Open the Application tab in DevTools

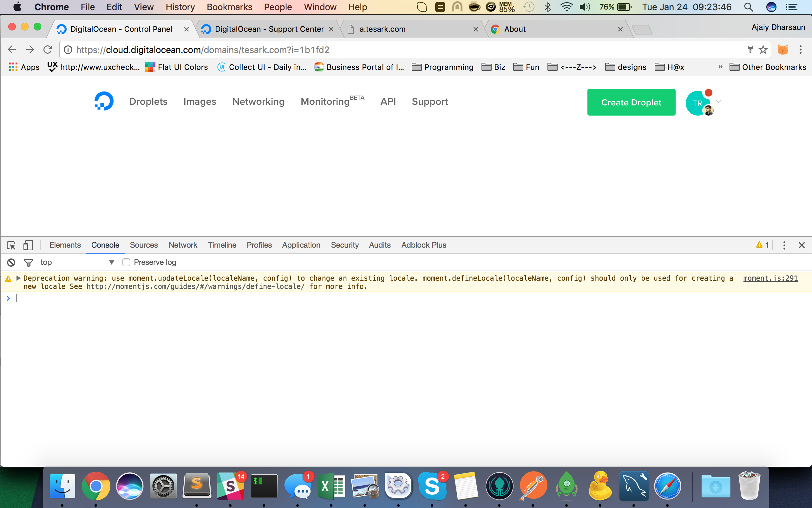(301, 245)
